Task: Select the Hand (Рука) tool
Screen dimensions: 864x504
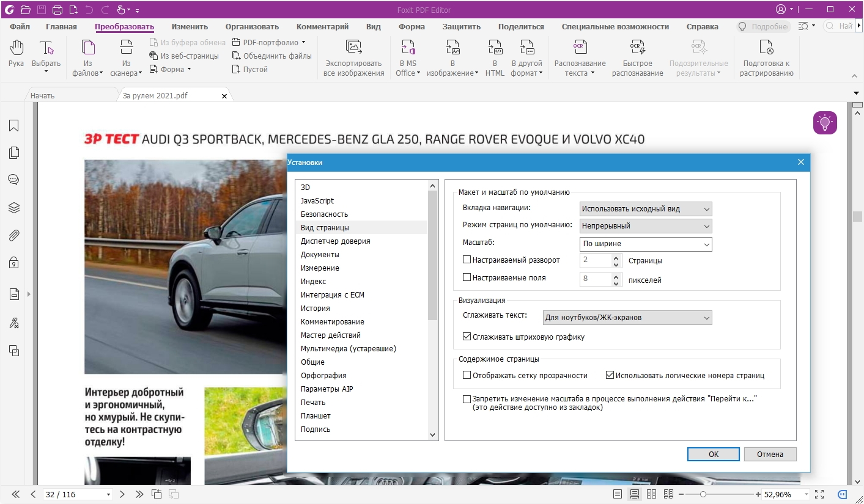Action: coord(16,53)
